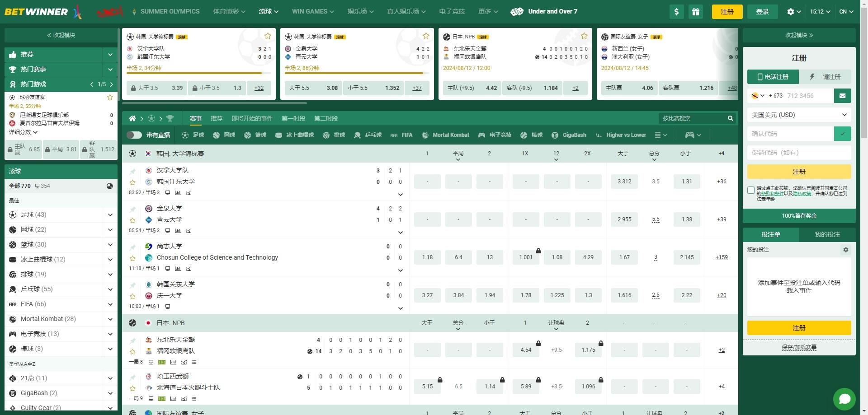Toggle the 带有直播 switch

(x=134, y=135)
